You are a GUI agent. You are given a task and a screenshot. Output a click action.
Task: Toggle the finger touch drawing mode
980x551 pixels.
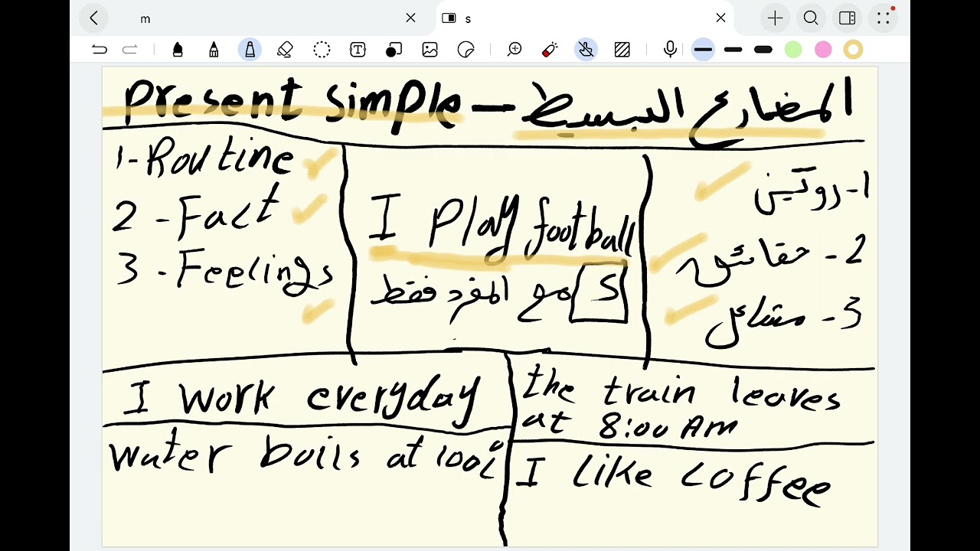(586, 50)
